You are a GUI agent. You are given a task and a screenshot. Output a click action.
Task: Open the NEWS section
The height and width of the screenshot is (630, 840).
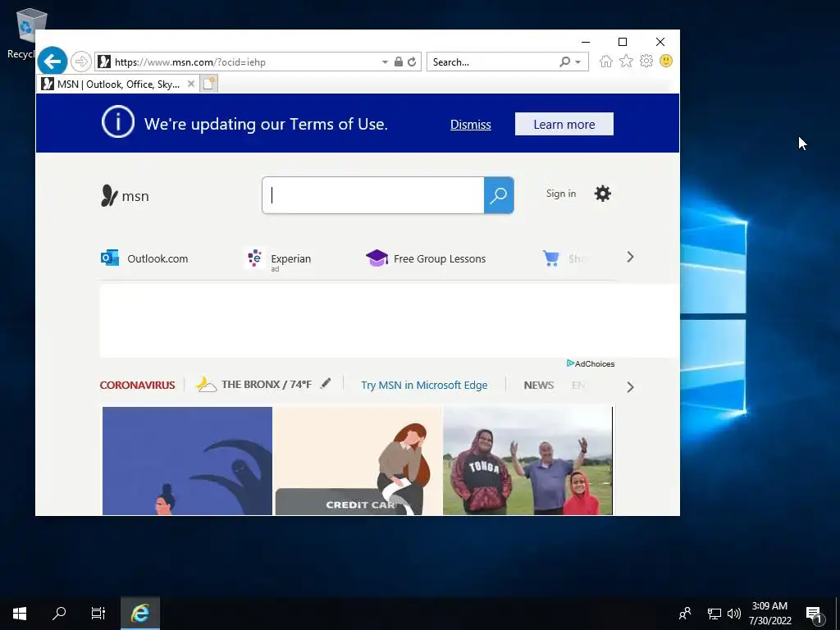[x=538, y=386]
